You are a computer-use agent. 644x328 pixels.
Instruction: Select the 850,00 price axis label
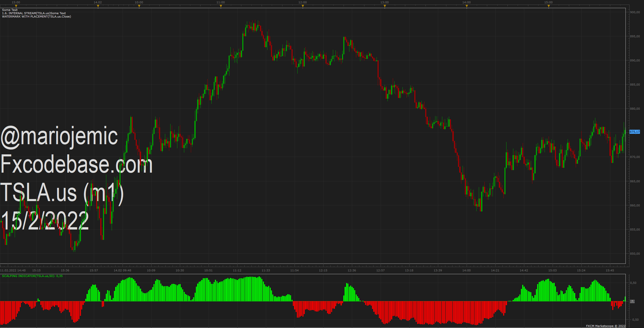(x=635, y=254)
